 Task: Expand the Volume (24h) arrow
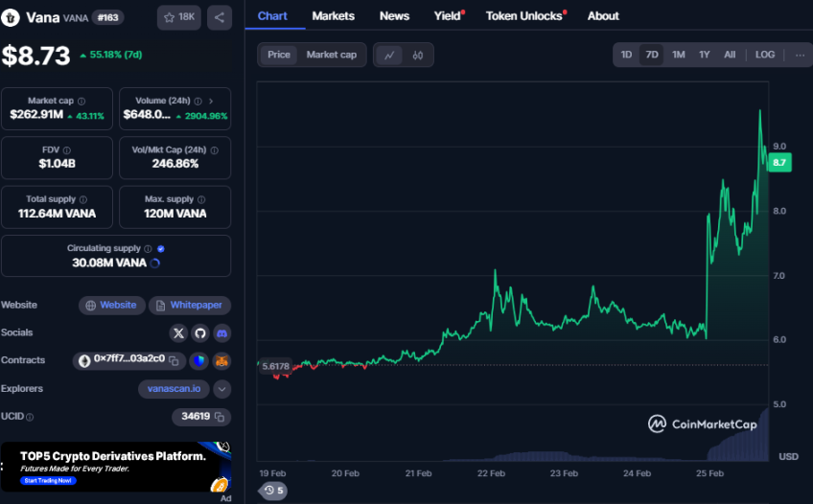pyautogui.click(x=211, y=101)
